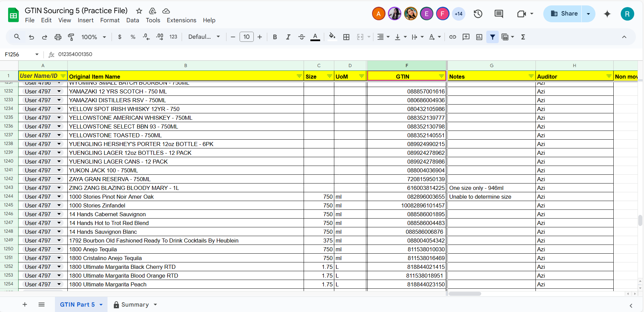
Task: Open the Gemini sparkle icon
Action: pos(607,14)
